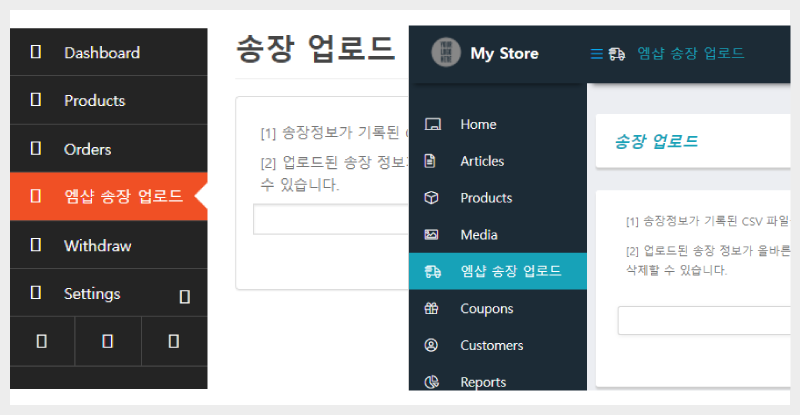Click the Products cube icon

click(x=431, y=198)
